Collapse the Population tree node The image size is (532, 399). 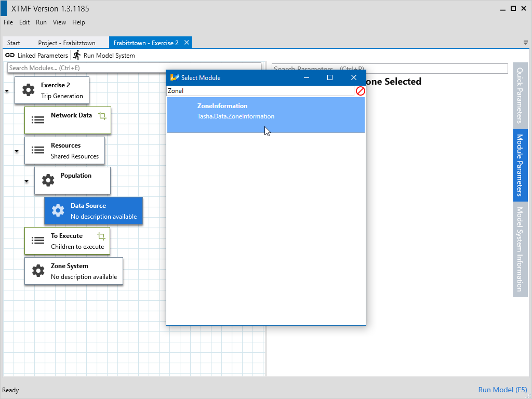tap(26, 181)
